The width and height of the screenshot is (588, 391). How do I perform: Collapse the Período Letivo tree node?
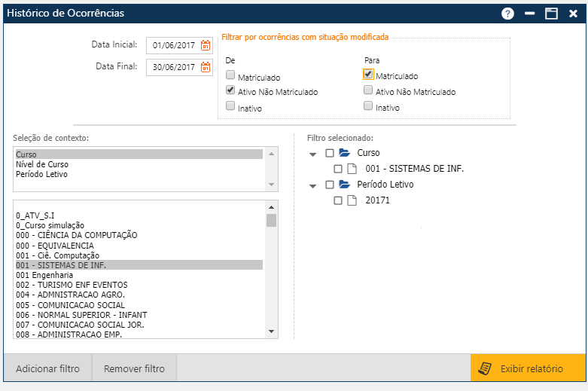[313, 185]
